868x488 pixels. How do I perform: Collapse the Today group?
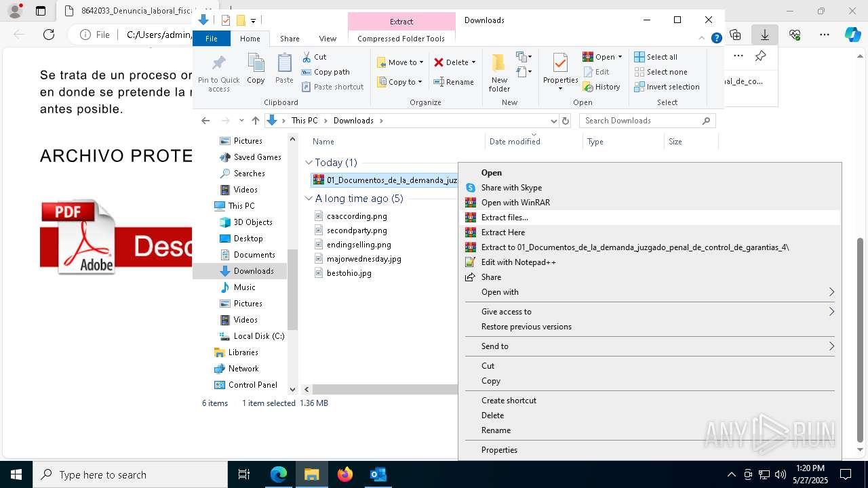point(309,163)
